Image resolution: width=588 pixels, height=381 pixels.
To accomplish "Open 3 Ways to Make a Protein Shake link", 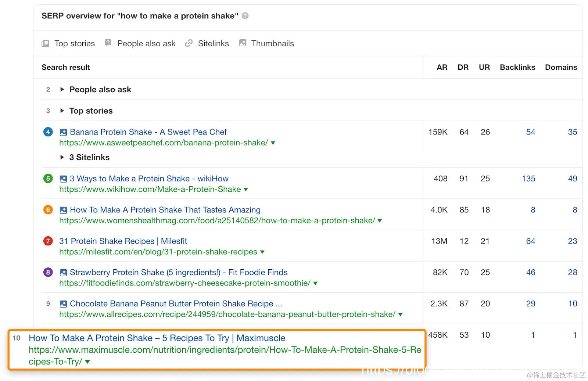I will [x=149, y=179].
